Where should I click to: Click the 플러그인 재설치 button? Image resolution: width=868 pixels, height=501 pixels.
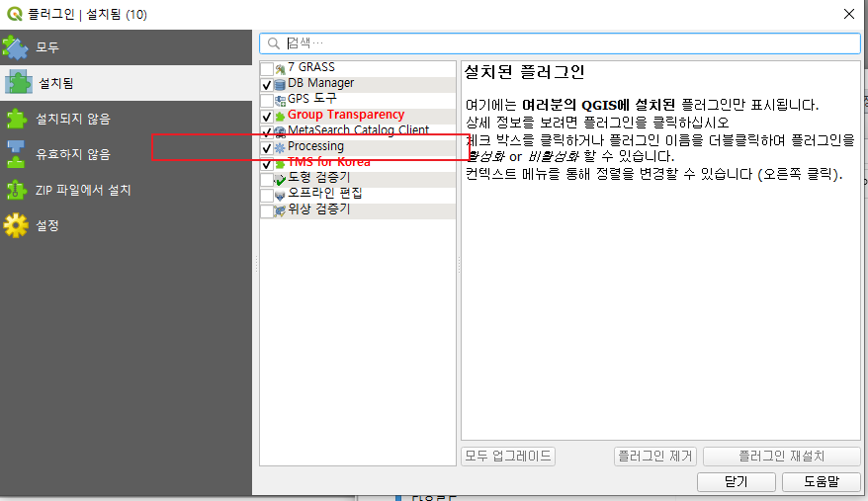pos(782,457)
